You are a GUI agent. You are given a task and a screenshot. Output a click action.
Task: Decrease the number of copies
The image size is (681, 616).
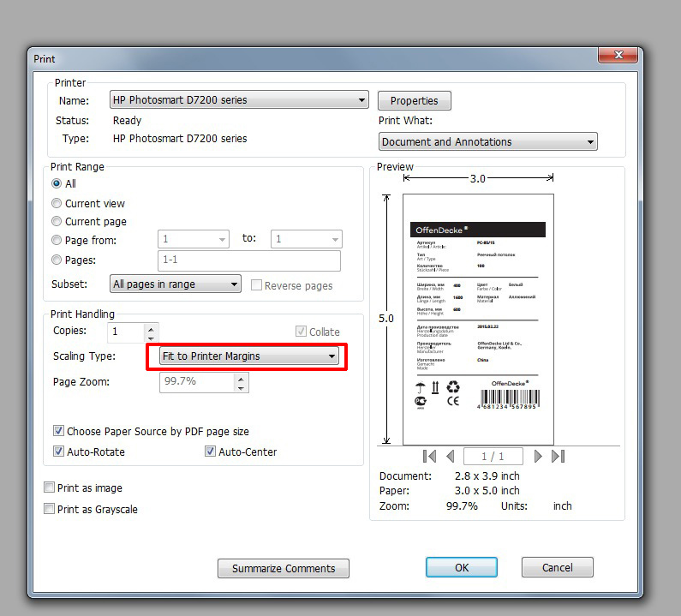(152, 337)
